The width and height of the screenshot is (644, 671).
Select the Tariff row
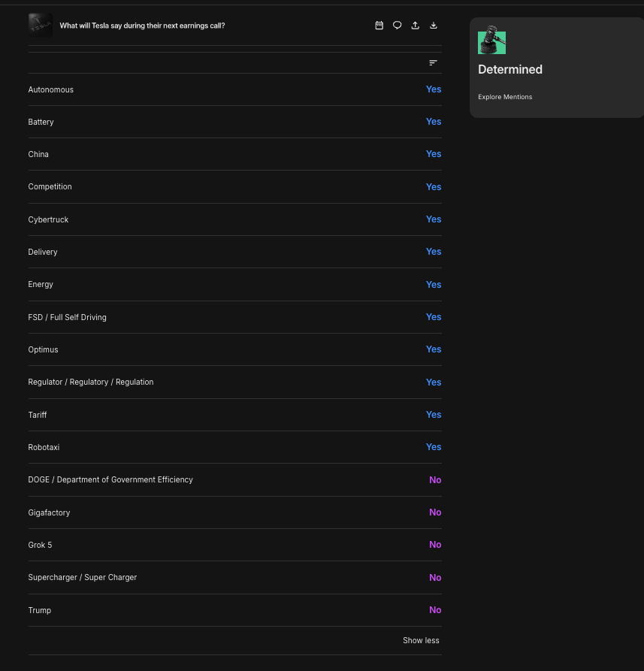(x=235, y=415)
